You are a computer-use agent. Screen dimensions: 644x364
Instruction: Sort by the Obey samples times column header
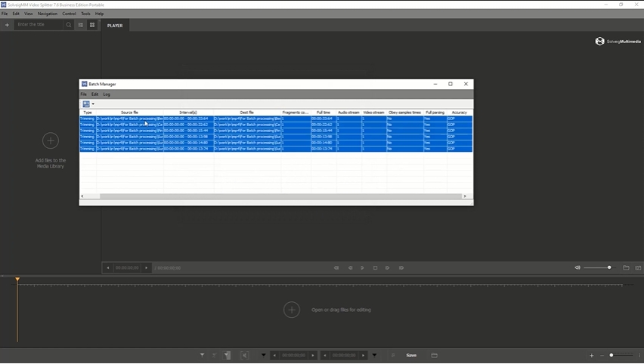click(404, 113)
